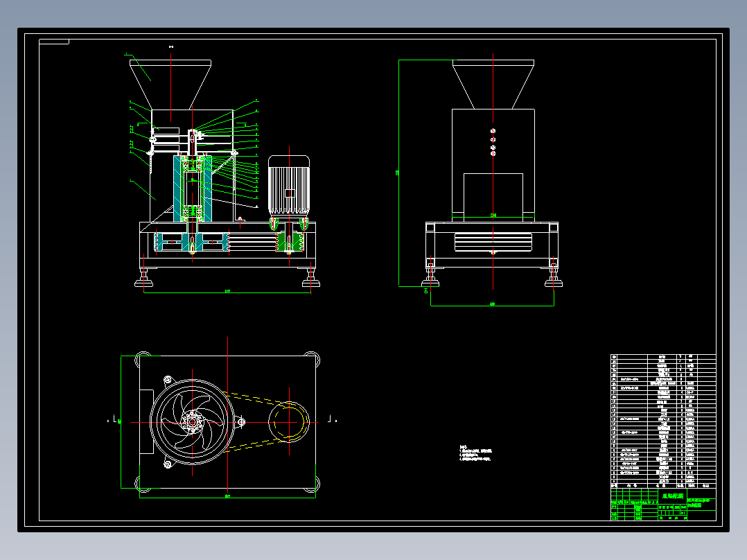Click the belt drive inside the base frame

(229, 243)
